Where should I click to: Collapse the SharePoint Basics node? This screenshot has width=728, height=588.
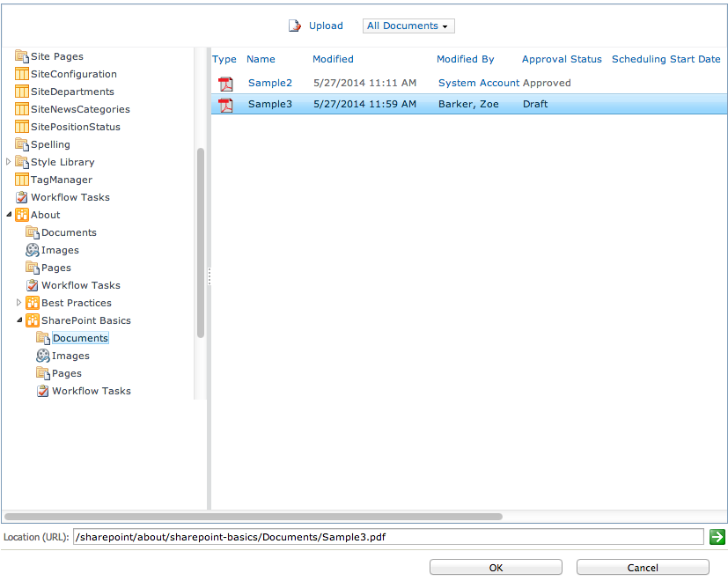click(19, 320)
